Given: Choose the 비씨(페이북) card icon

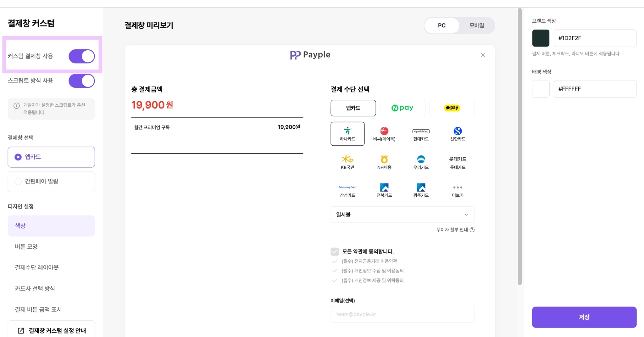Looking at the screenshot, I should click(x=384, y=134).
